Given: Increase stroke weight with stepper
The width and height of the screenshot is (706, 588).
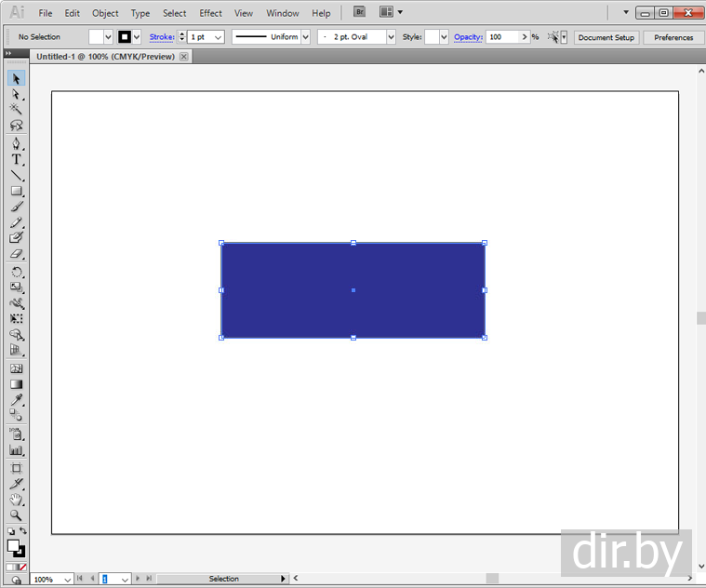Looking at the screenshot, I should click(182, 33).
